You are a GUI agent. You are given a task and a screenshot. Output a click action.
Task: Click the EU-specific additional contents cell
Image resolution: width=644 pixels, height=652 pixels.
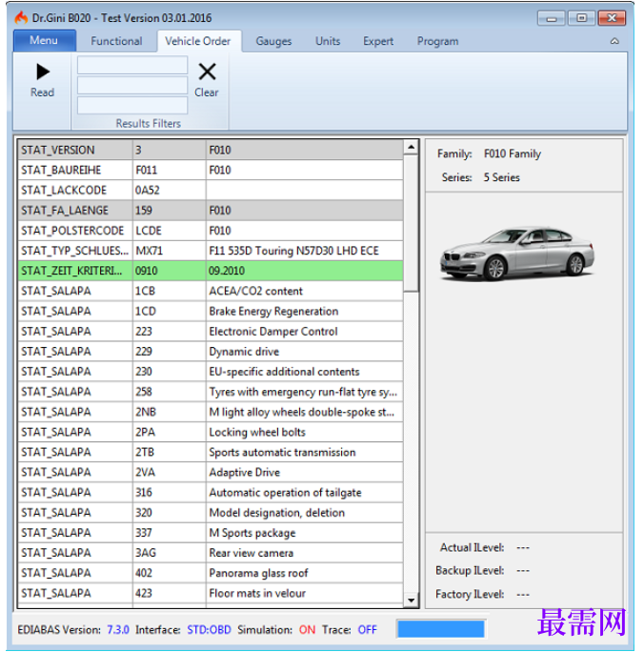click(x=305, y=372)
